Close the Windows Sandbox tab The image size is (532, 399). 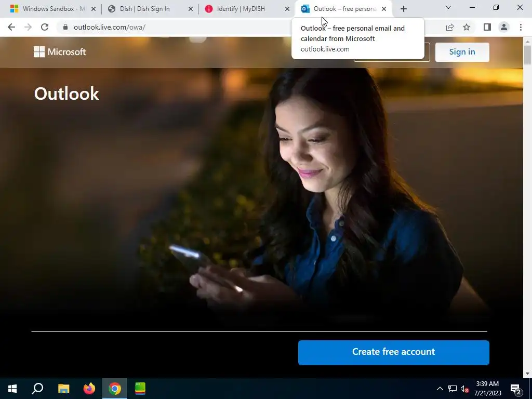94,9
